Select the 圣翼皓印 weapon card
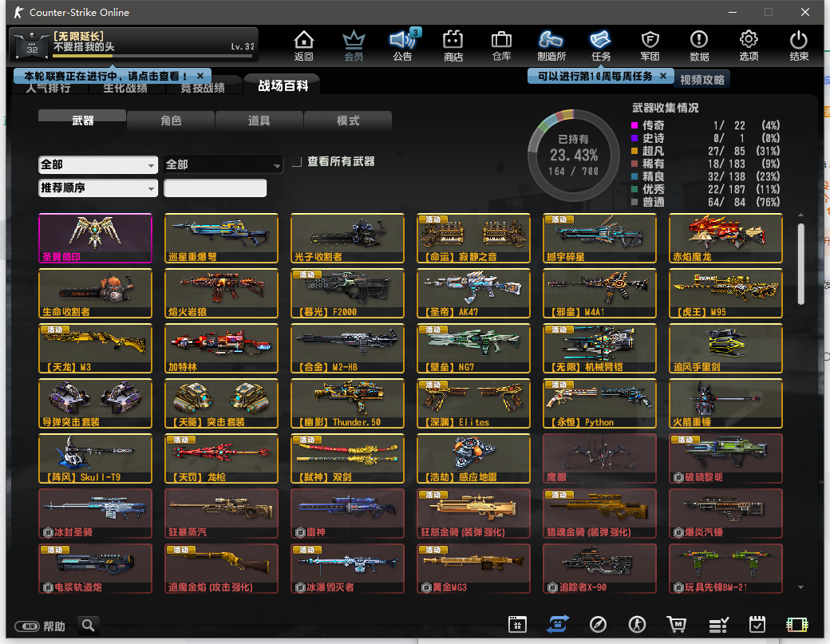 pyautogui.click(x=95, y=238)
